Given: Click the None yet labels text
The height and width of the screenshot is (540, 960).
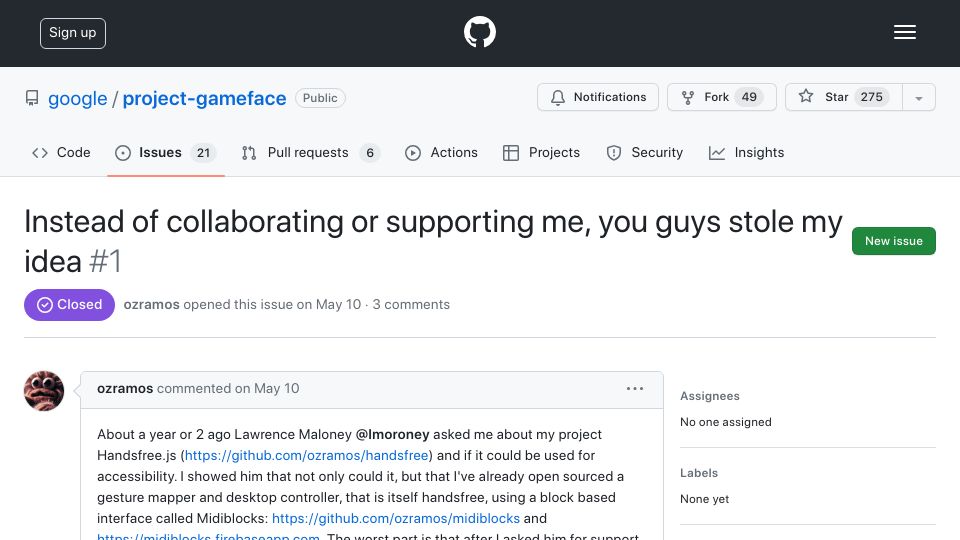Looking at the screenshot, I should (704, 499).
